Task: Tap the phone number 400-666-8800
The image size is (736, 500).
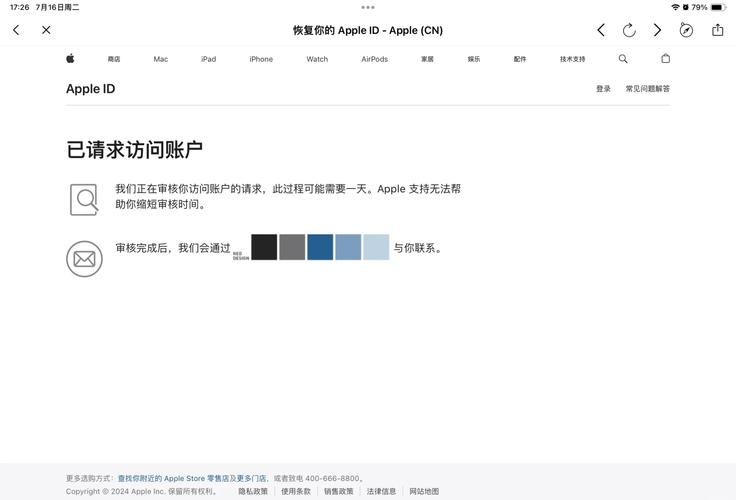Action: coord(332,478)
